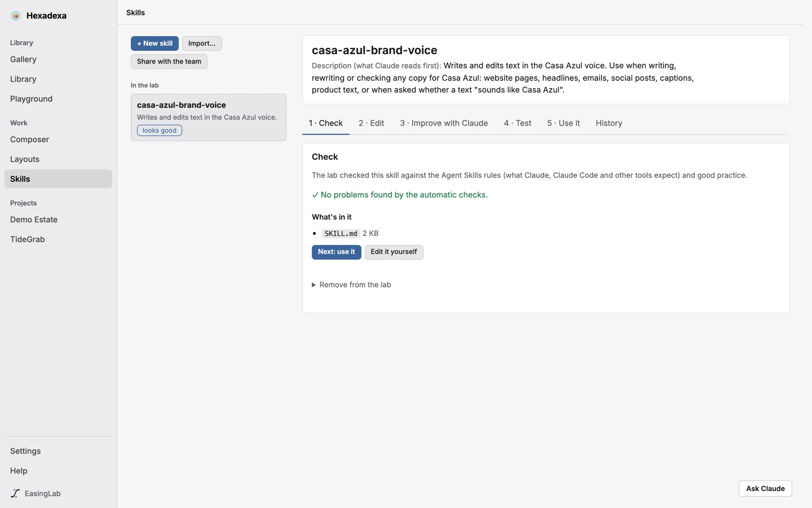Click the Hexadexa cube logo icon
The width and height of the screenshot is (812, 508).
[x=16, y=16]
